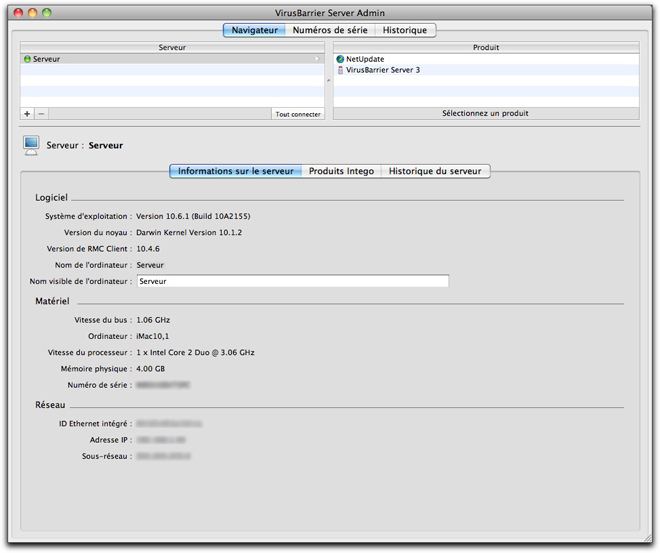The height and width of the screenshot is (553, 660).
Task: Click the window resize grip corner
Action: tap(647, 538)
